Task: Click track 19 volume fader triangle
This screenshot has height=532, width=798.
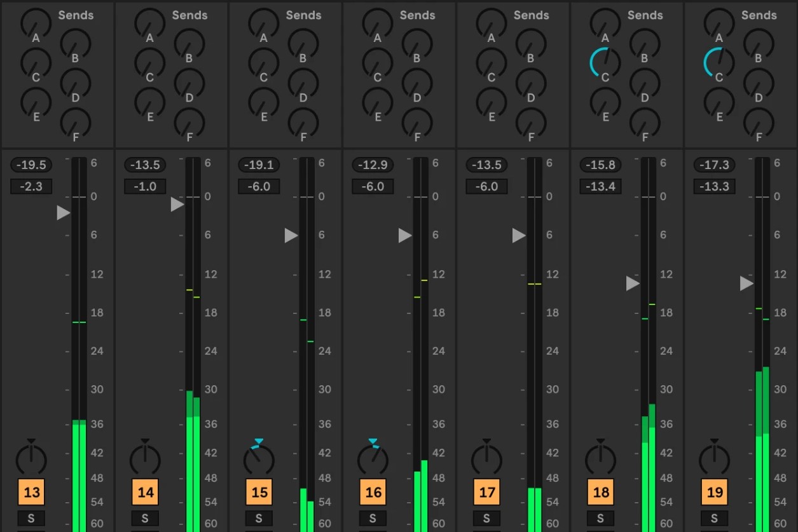Action: pyautogui.click(x=746, y=283)
